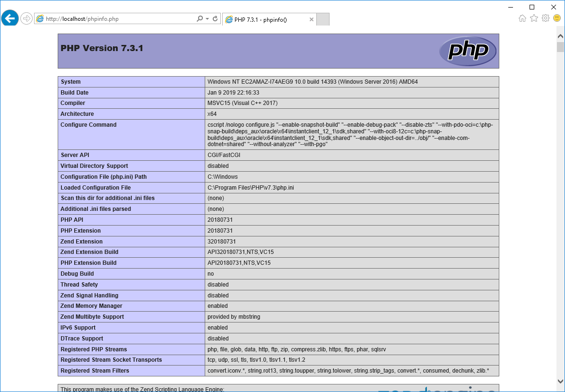
Task: Click 'PHP Extension Build' label
Action: pyautogui.click(x=88, y=262)
